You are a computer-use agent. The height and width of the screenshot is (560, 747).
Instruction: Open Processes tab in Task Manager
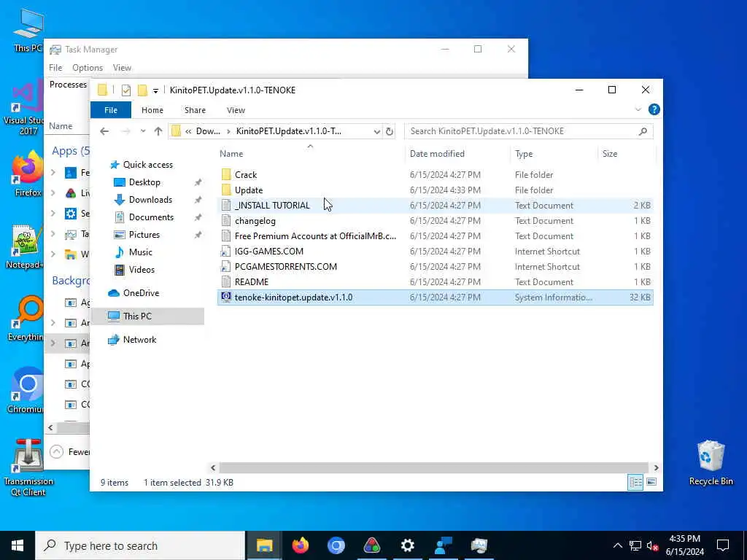68,85
